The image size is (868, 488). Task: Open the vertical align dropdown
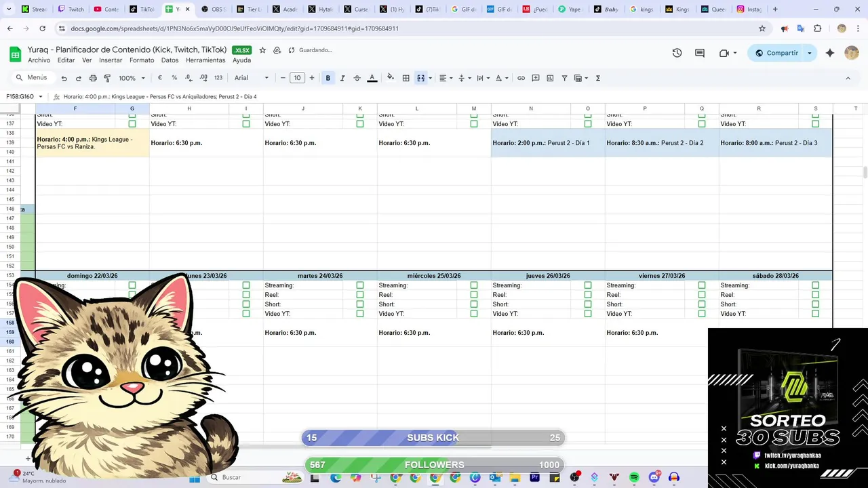pos(464,78)
